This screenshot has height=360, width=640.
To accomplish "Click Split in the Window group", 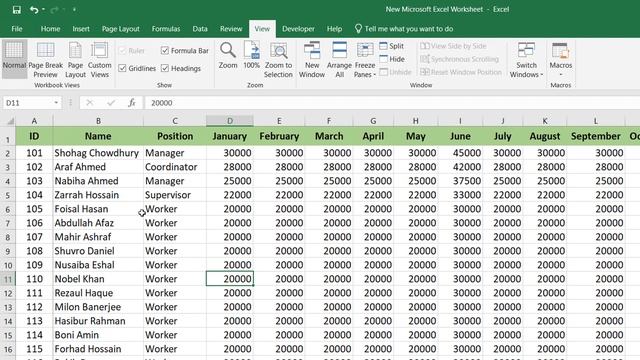I will pyautogui.click(x=391, y=46).
